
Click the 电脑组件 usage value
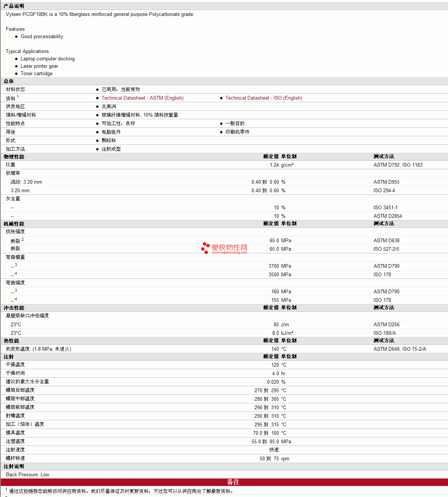point(111,132)
